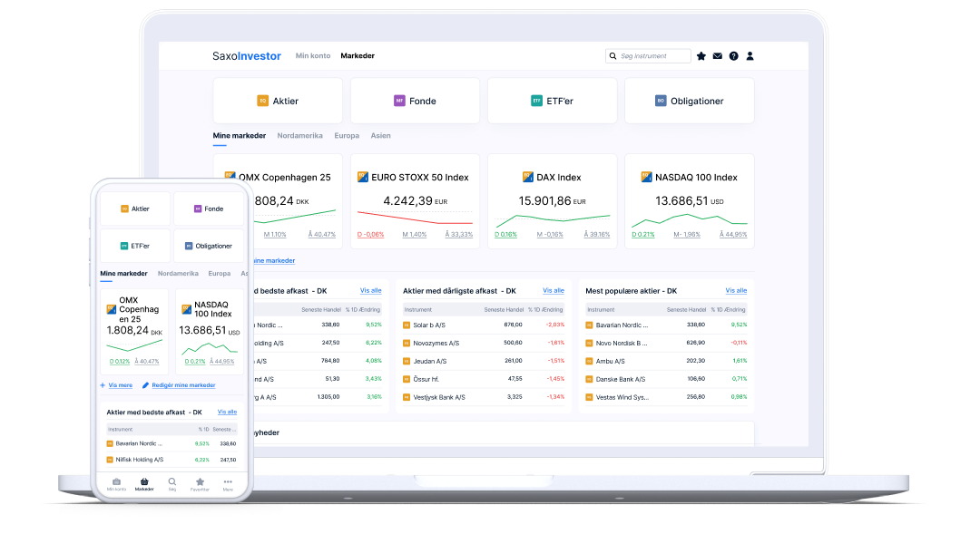
Task: Open the ETF'er tile on the phone
Action: [135, 246]
